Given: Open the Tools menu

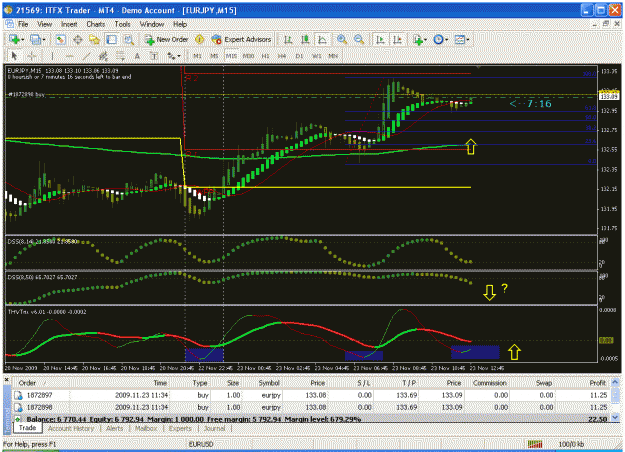Looking at the screenshot, I should tap(122, 24).
